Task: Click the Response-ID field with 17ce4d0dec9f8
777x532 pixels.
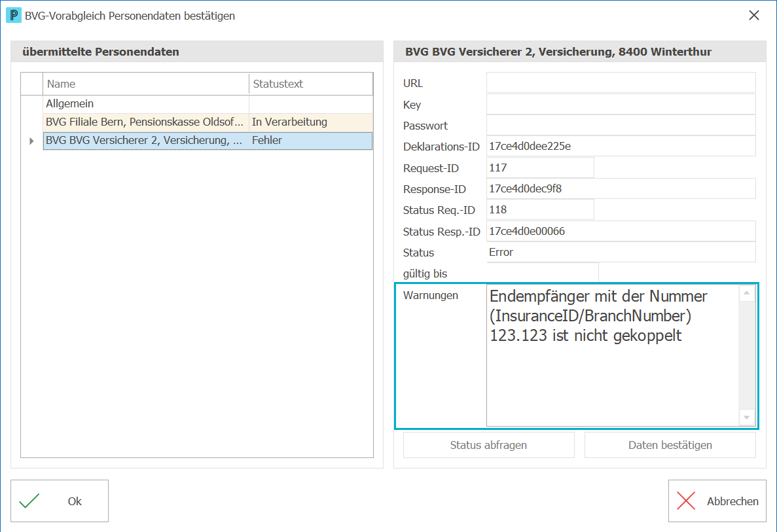Action: tap(621, 188)
